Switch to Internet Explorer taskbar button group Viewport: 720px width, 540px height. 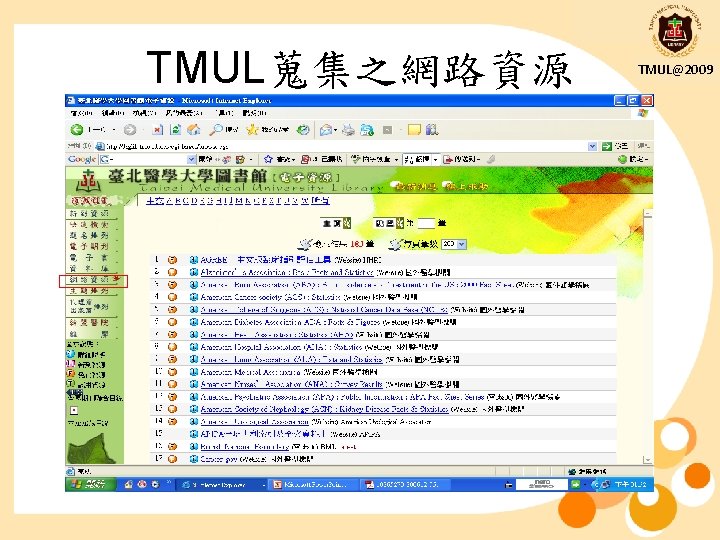click(221, 484)
